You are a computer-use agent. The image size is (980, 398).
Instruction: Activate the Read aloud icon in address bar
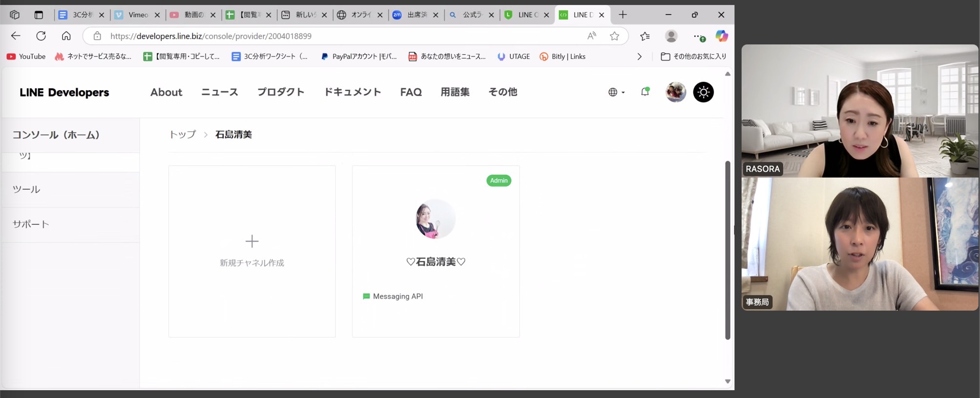[591, 36]
